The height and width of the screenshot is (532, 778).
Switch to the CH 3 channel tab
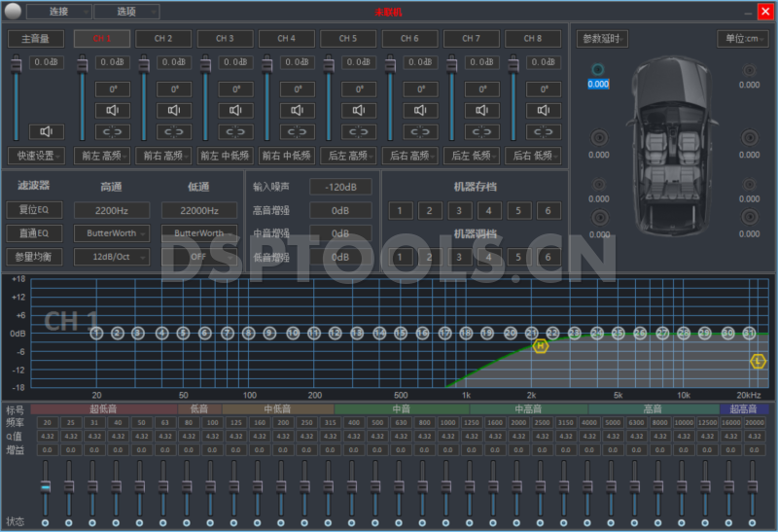(x=225, y=39)
